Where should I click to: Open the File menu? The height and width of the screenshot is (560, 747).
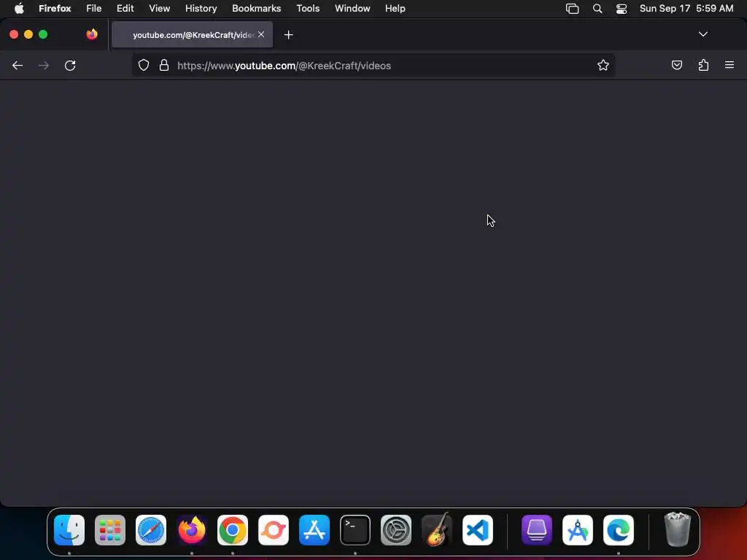pos(94,9)
